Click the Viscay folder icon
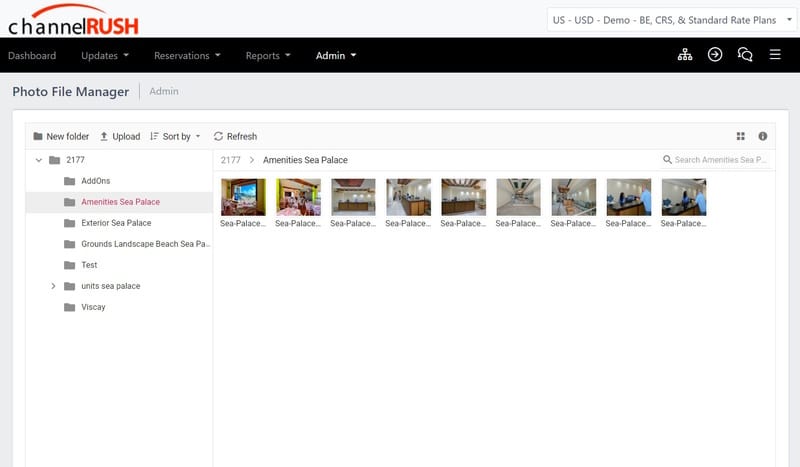The width and height of the screenshot is (800, 467). click(x=69, y=307)
